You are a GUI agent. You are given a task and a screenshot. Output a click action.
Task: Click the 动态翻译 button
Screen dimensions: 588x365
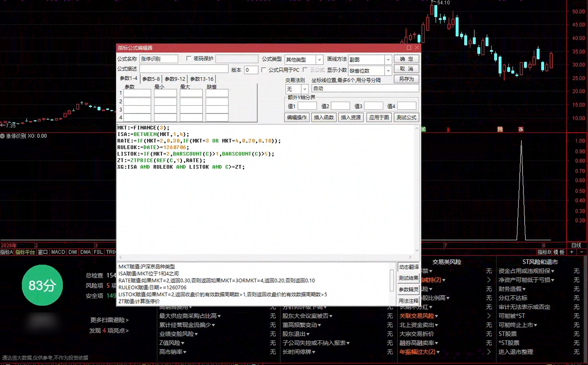[x=408, y=267]
